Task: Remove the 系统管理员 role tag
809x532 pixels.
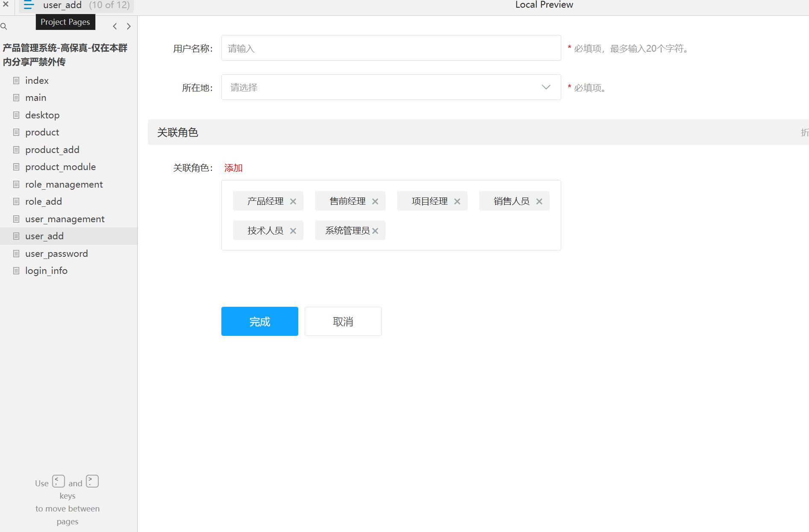Action: 375,231
